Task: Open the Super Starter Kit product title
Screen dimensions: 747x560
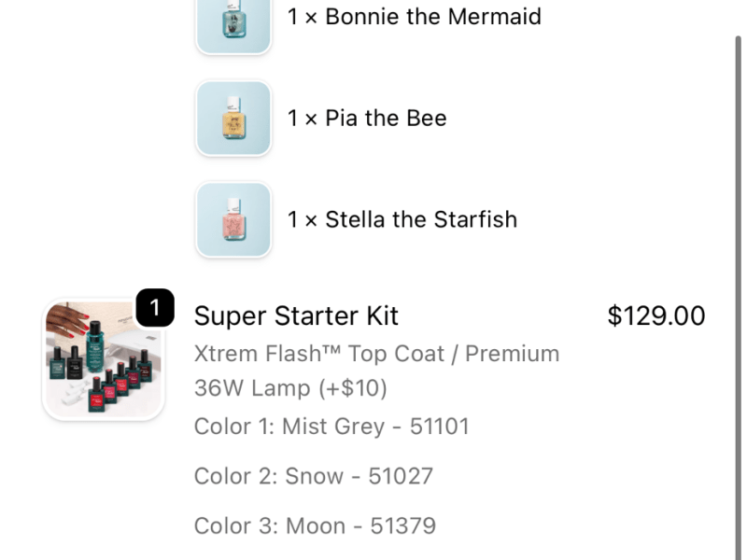Action: coord(296,316)
